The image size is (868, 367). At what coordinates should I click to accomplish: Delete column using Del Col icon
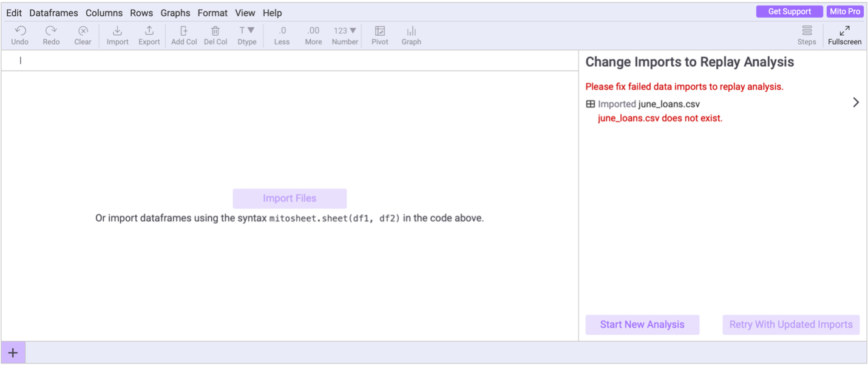pyautogui.click(x=215, y=32)
